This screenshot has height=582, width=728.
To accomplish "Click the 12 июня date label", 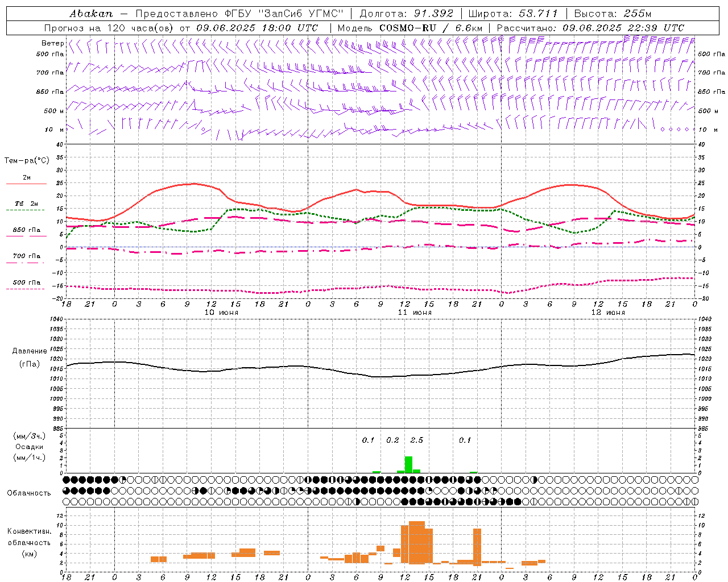I will click(608, 313).
